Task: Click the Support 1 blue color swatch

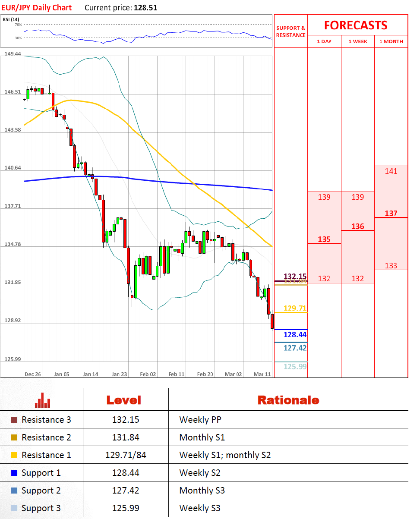Action: pos(14,473)
